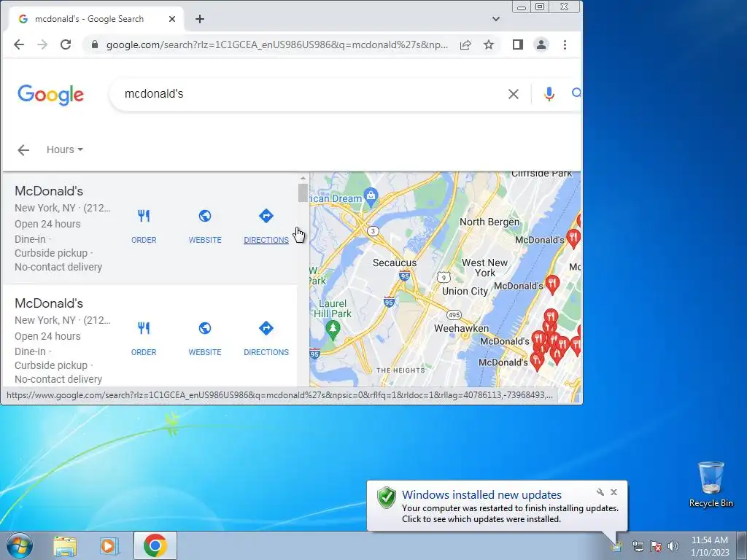The height and width of the screenshot is (560, 747).
Task: Reload the page with the refresh icon
Action: pyautogui.click(x=66, y=44)
